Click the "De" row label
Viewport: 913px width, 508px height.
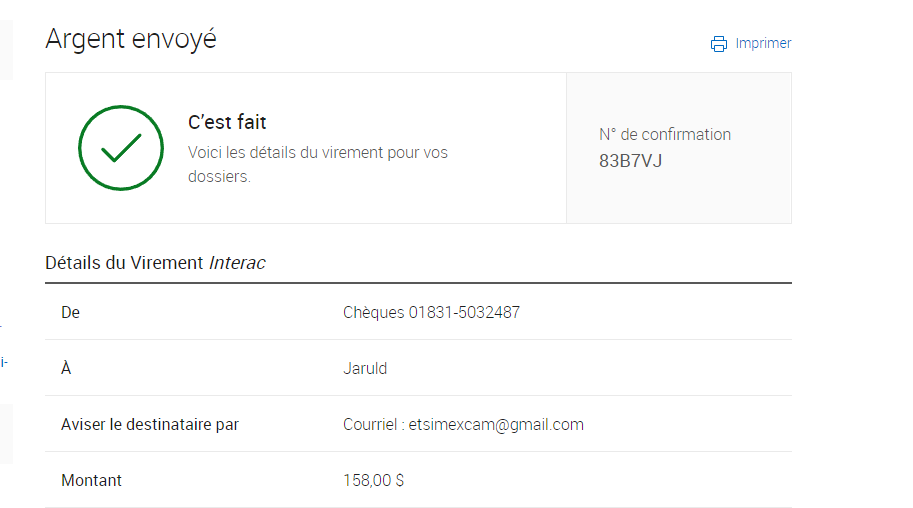point(70,312)
